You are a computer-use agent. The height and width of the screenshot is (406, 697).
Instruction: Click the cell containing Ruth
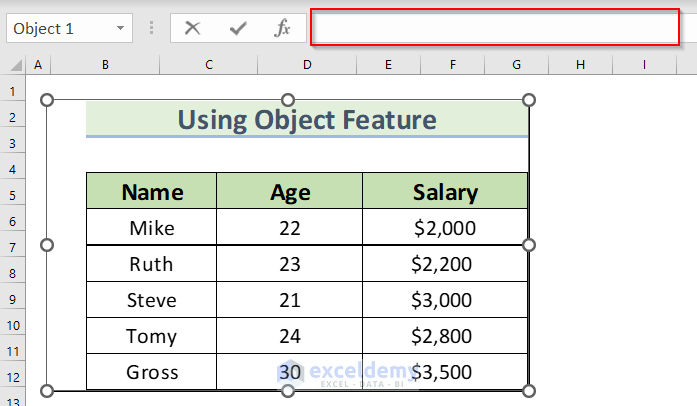coord(152,263)
